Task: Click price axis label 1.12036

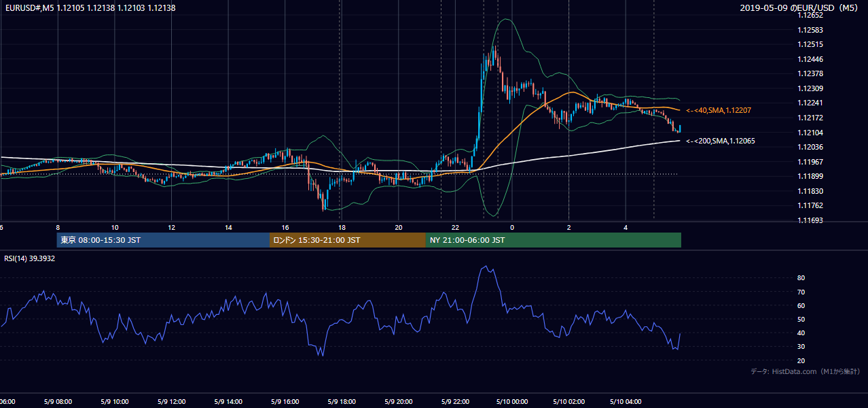Action: [x=810, y=147]
